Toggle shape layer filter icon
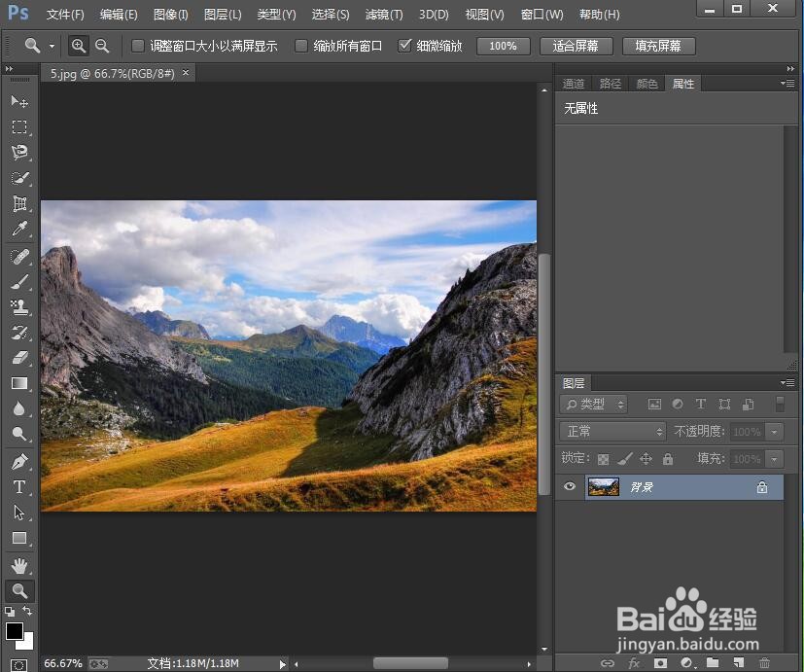Image resolution: width=804 pixels, height=672 pixels. coord(724,405)
